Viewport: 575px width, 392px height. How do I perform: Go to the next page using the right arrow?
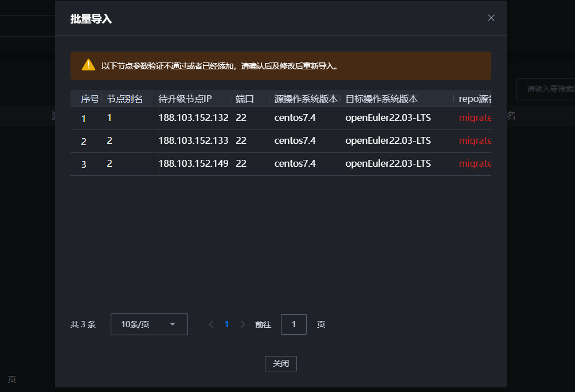click(242, 324)
